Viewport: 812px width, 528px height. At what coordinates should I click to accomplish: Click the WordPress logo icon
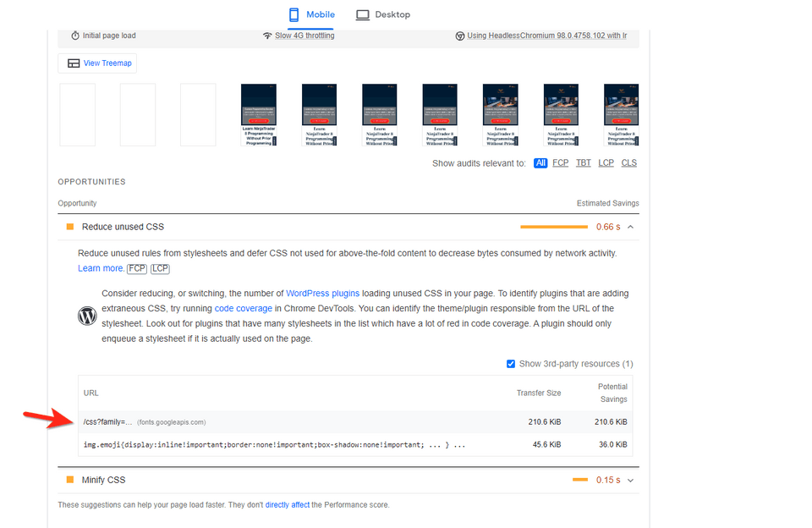87,316
